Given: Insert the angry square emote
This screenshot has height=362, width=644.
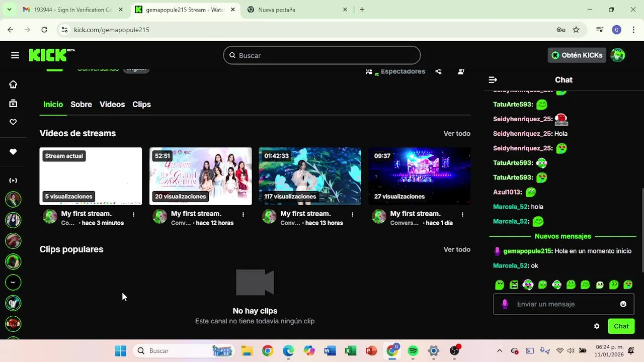Looking at the screenshot, I should tap(514, 285).
